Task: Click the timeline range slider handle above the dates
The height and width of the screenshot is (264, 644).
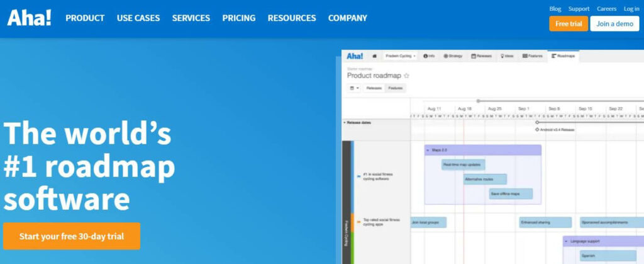Action: (x=478, y=101)
